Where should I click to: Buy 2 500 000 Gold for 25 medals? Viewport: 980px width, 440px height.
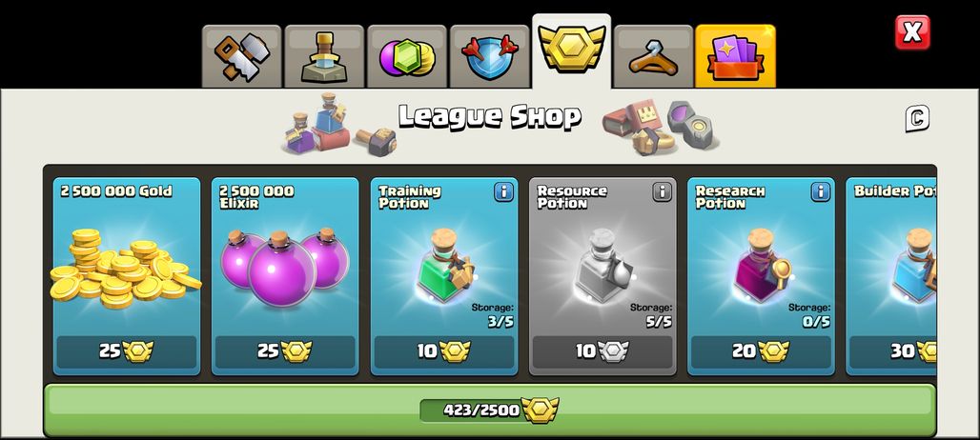click(x=127, y=352)
